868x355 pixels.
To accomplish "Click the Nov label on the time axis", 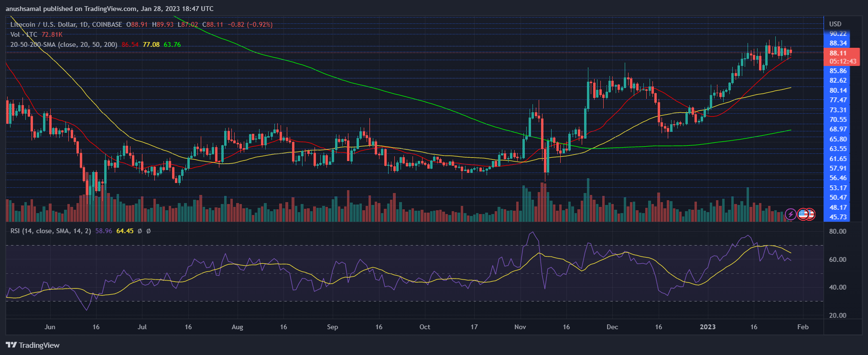I will click(520, 327).
